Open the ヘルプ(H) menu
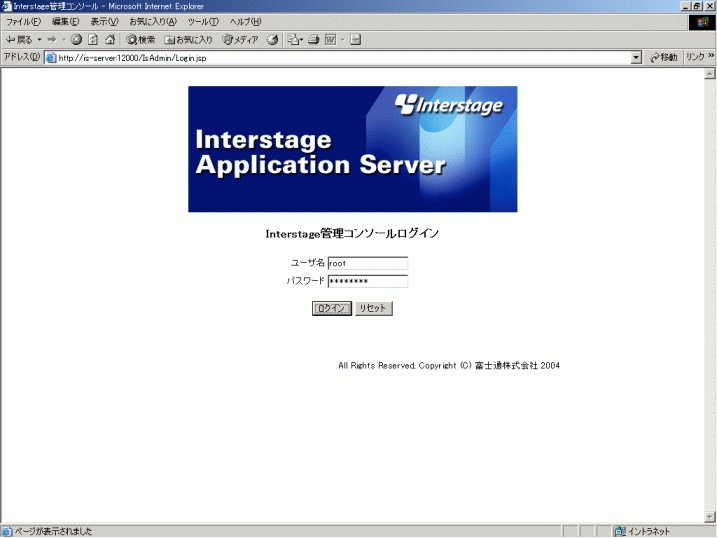 pos(246,21)
